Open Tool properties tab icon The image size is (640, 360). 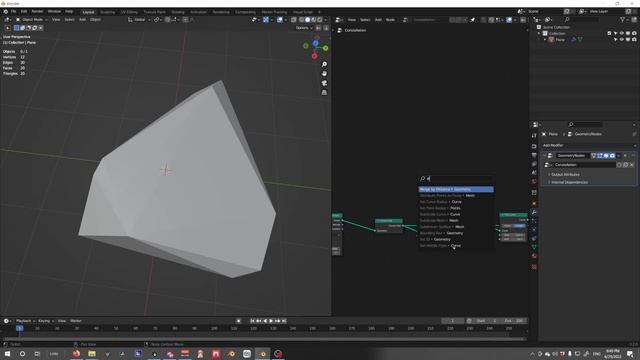(x=534, y=136)
